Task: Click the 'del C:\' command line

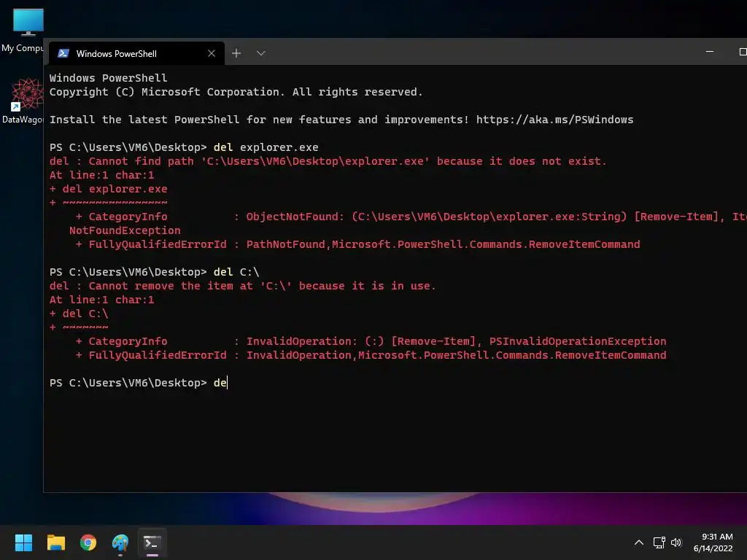Action: click(x=155, y=272)
